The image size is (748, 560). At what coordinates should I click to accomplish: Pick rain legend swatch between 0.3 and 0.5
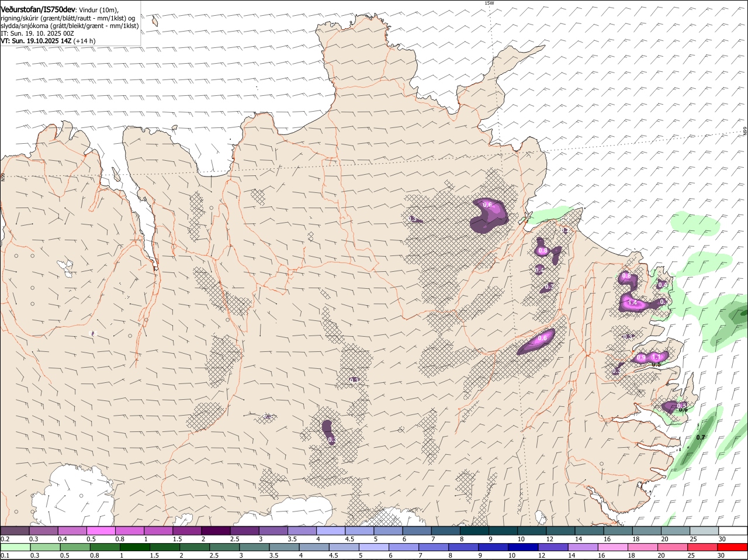(x=45, y=548)
